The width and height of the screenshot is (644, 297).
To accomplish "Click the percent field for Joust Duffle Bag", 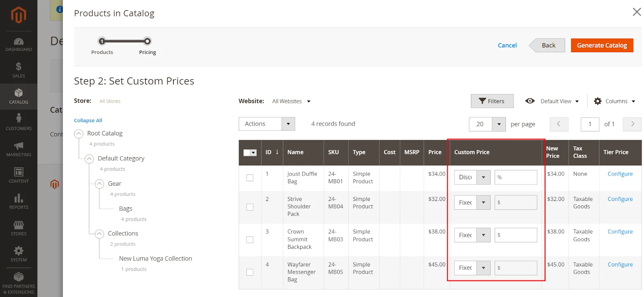I will 516,177.
